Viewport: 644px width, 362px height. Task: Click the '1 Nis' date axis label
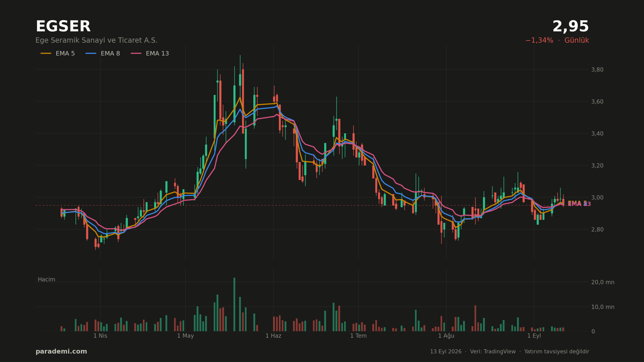pos(100,336)
